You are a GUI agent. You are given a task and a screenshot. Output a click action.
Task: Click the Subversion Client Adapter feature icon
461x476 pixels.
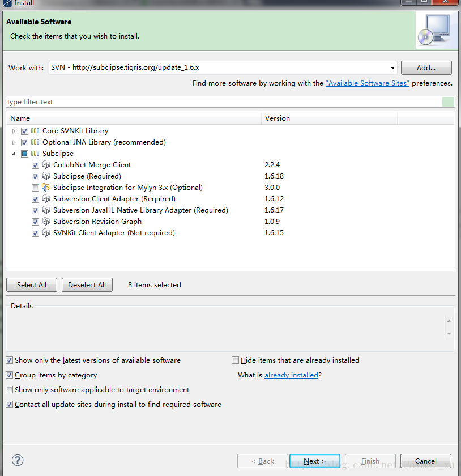point(46,199)
